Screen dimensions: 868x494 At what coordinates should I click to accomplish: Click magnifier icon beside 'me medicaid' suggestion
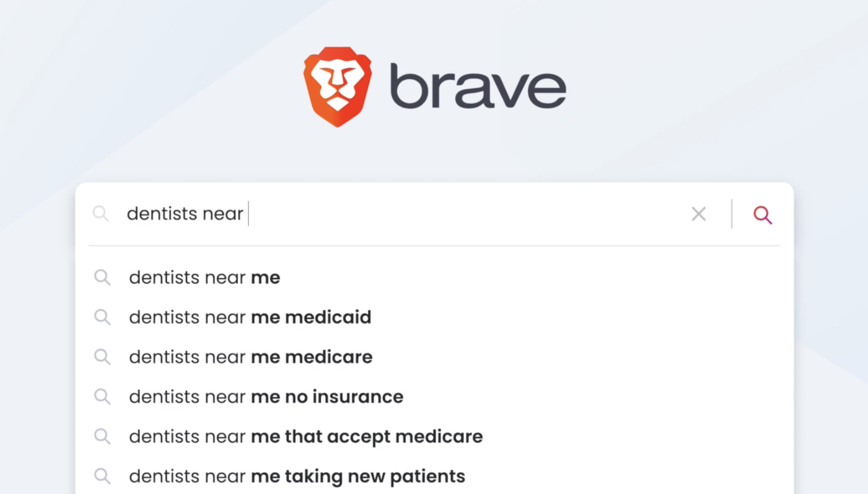click(102, 317)
